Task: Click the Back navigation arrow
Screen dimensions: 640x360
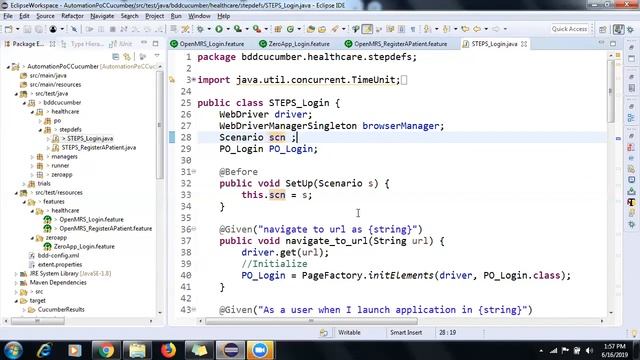Action: [477, 29]
